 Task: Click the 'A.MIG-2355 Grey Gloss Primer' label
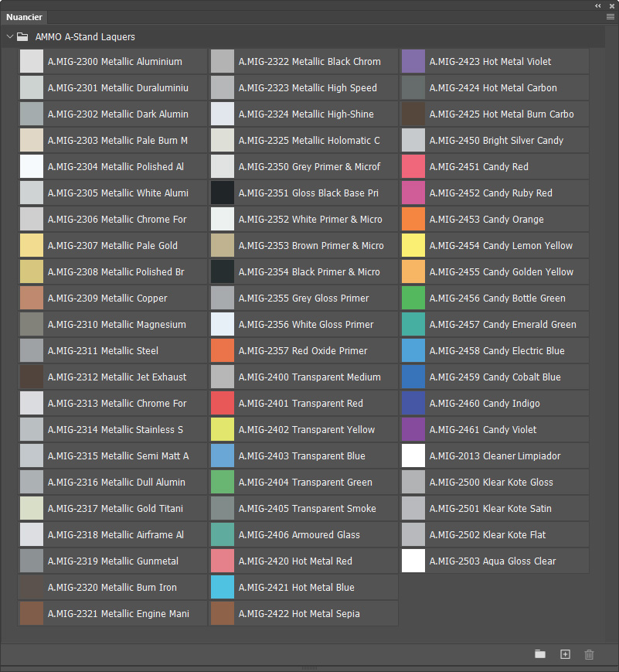[304, 298]
